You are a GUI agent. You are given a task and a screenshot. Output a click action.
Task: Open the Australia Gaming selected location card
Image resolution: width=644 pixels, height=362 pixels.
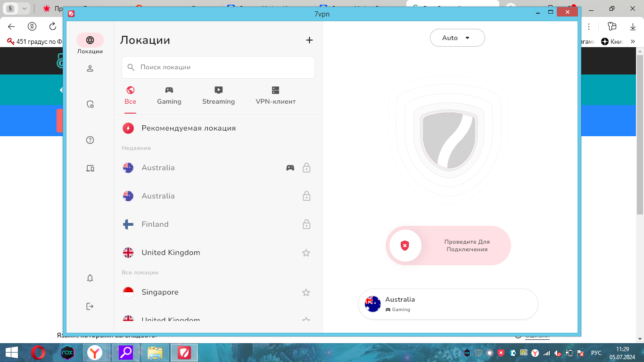[448, 304]
